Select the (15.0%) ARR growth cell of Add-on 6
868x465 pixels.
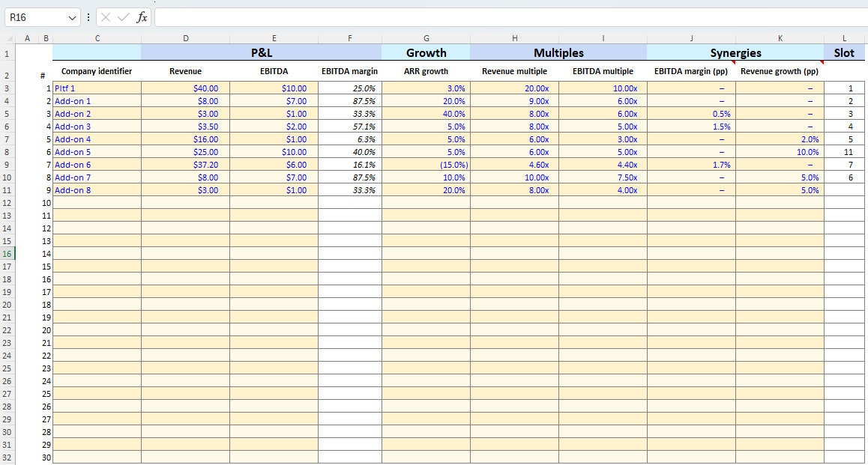click(426, 165)
